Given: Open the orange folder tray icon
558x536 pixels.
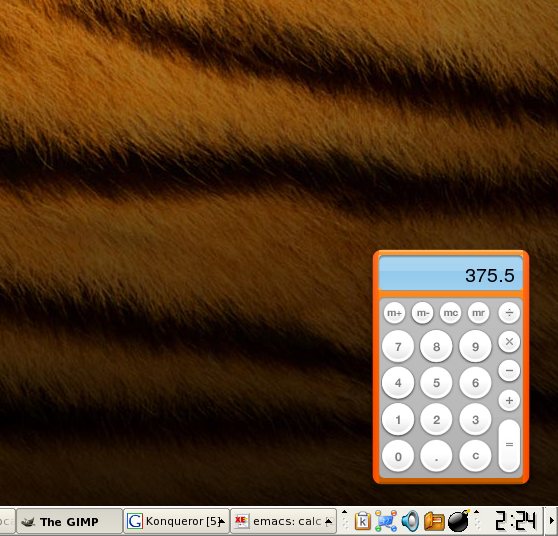Looking at the screenshot, I should (x=434, y=522).
